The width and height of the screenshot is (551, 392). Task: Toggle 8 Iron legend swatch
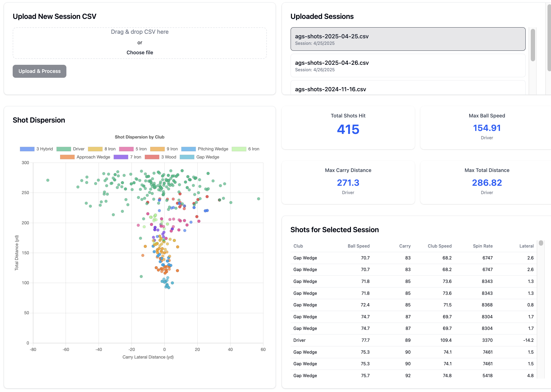95,149
